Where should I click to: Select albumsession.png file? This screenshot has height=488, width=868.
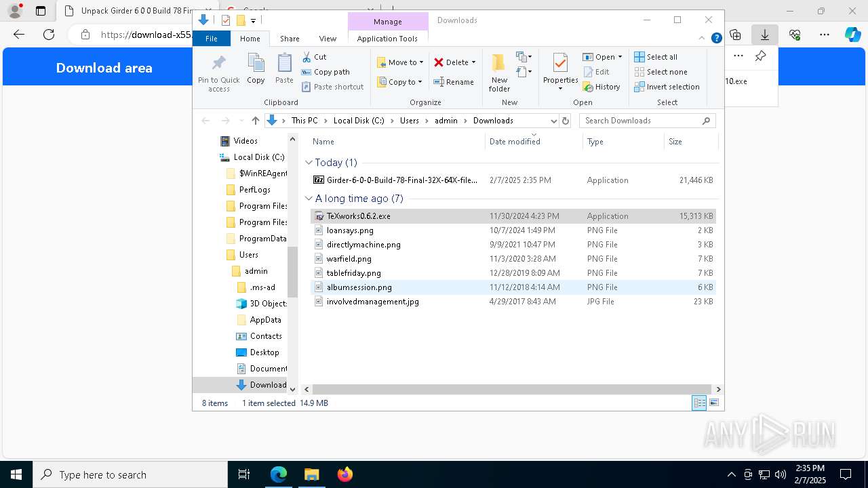(x=513, y=287)
